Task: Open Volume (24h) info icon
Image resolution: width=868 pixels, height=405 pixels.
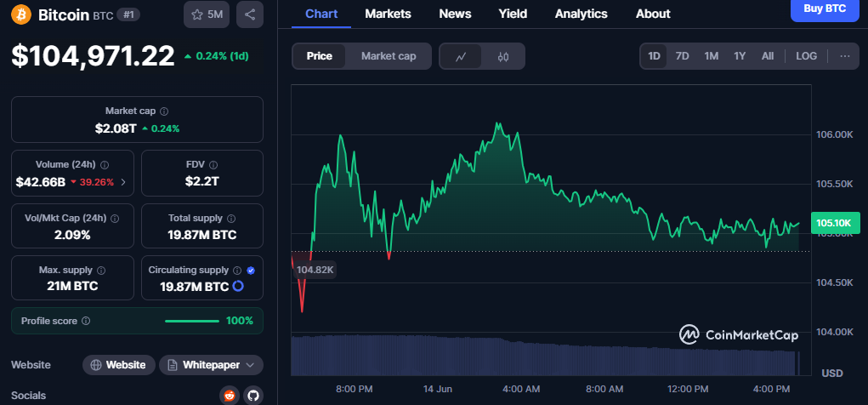Action: coord(105,164)
